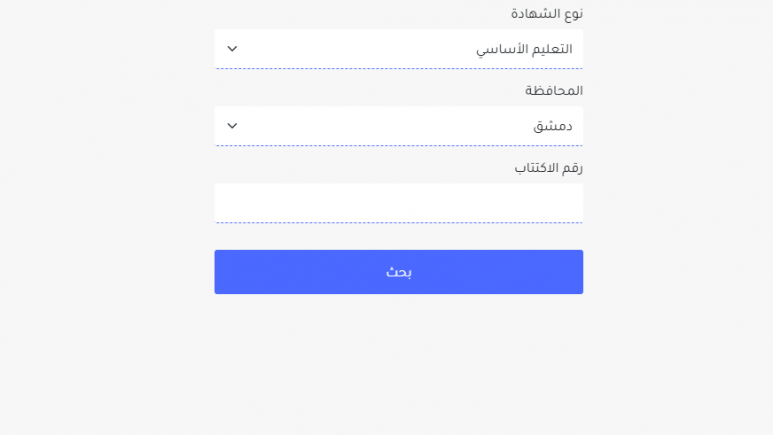The height and width of the screenshot is (435, 773).
Task: Submit the form using the بحث button
Action: click(x=398, y=272)
